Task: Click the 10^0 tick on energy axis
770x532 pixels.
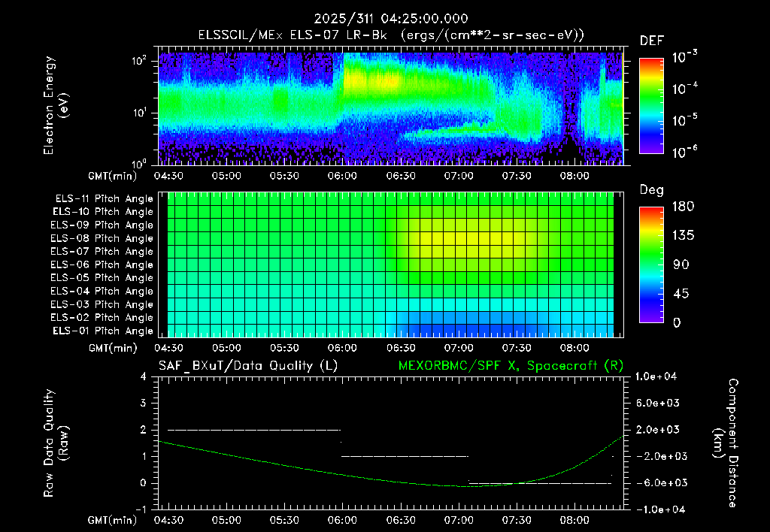Action: [x=139, y=164]
